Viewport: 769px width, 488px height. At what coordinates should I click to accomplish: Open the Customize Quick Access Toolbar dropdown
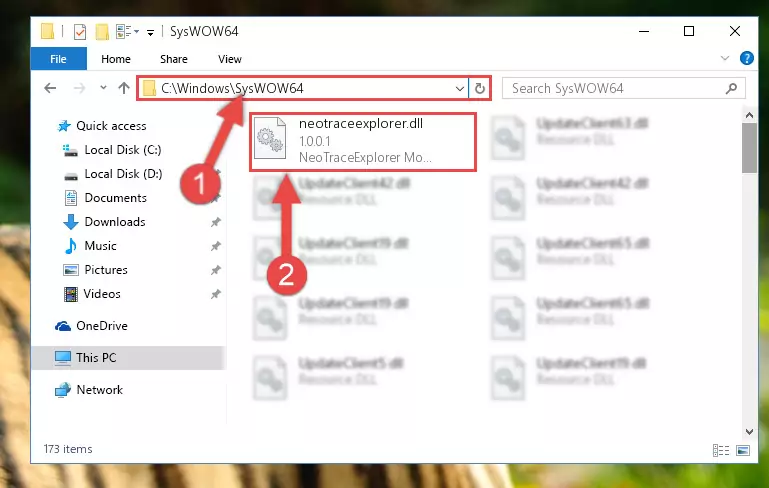tap(151, 32)
